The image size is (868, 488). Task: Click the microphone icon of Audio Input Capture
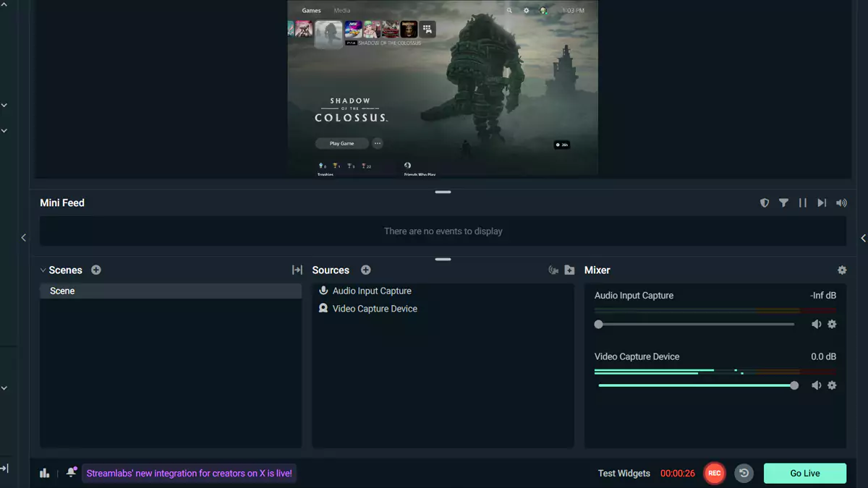point(323,291)
